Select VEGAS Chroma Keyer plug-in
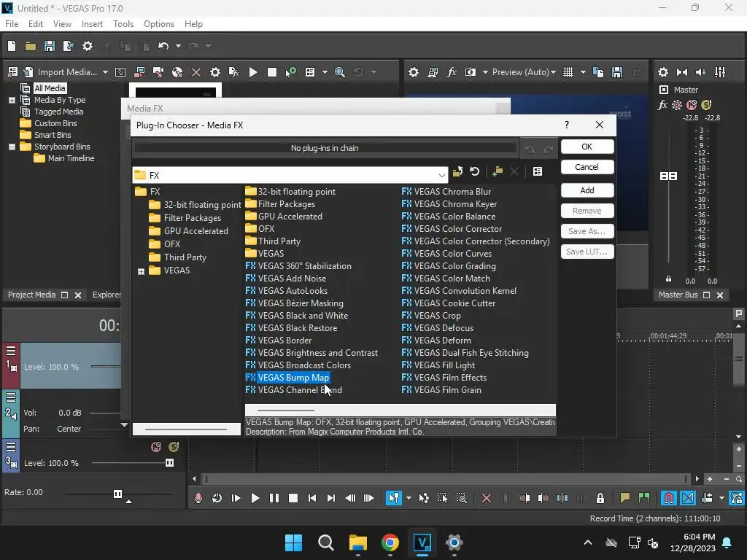 (455, 204)
